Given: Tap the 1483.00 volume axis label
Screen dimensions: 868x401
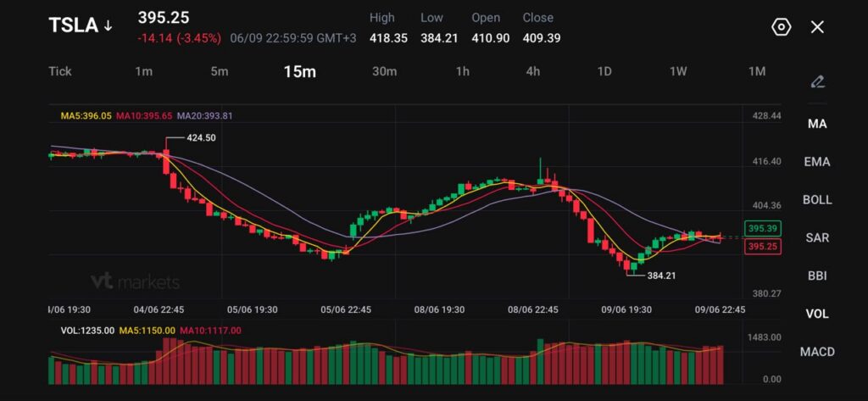Looking at the screenshot, I should 765,337.
